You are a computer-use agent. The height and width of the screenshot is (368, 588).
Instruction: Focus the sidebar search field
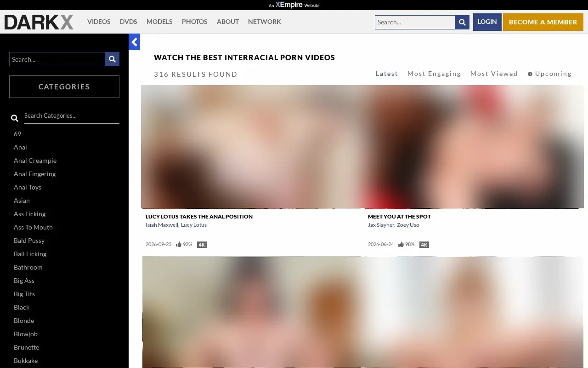[57, 59]
